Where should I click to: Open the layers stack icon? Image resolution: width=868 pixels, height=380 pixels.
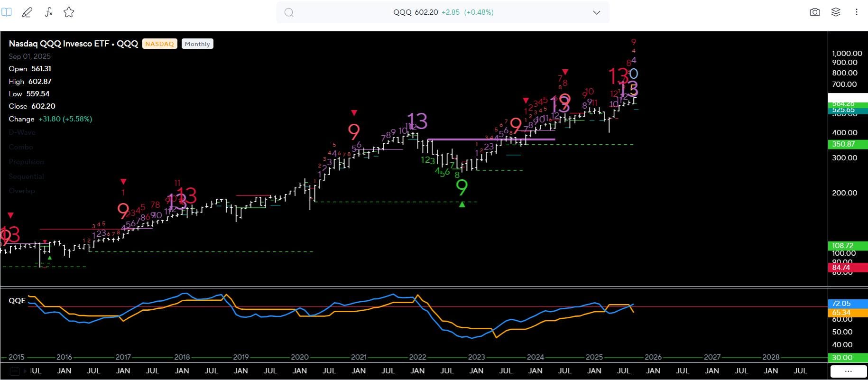(836, 12)
